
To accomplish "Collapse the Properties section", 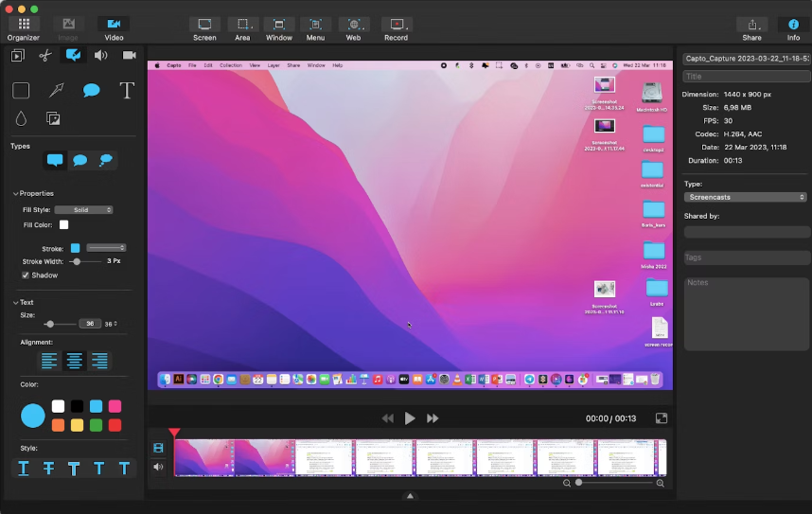I will (16, 193).
